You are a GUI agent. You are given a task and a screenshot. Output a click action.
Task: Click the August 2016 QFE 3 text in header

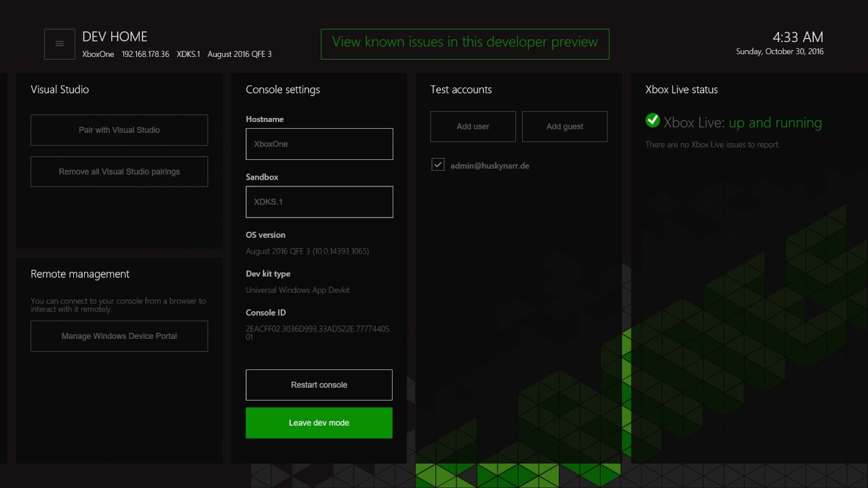point(239,54)
